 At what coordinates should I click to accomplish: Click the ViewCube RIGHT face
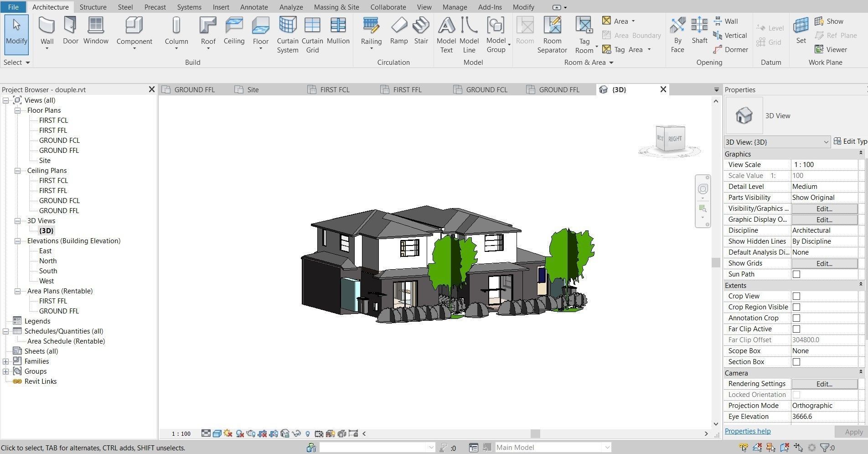pos(675,139)
